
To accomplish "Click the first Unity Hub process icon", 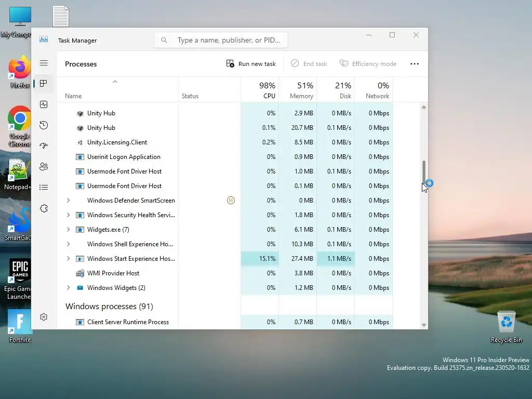I will pos(80,113).
